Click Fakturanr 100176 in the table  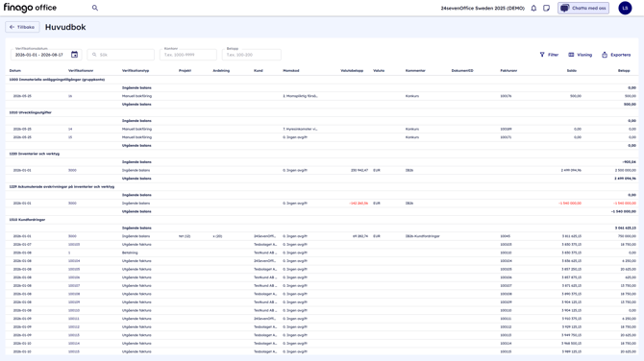pos(506,96)
